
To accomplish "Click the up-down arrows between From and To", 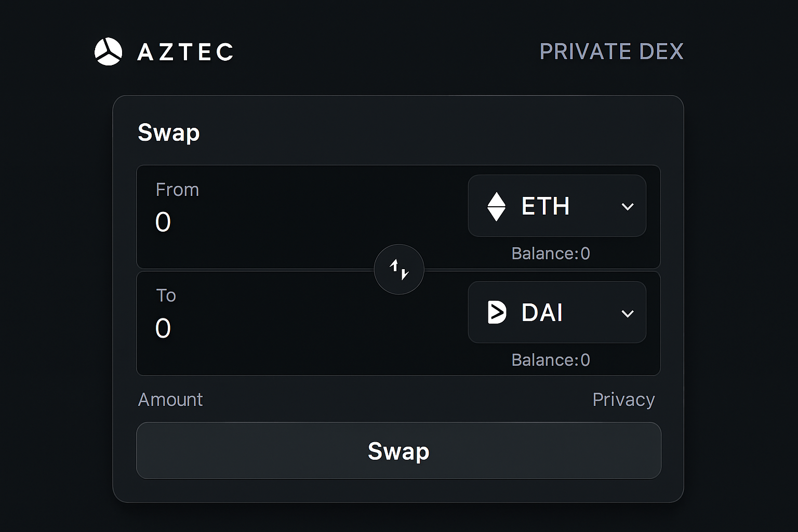I will pos(398,269).
